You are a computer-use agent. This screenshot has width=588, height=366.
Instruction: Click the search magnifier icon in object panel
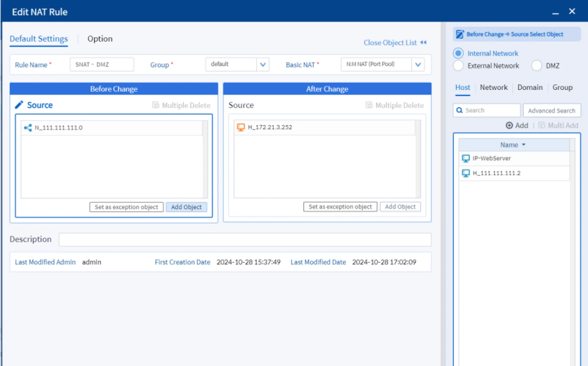[x=460, y=110]
